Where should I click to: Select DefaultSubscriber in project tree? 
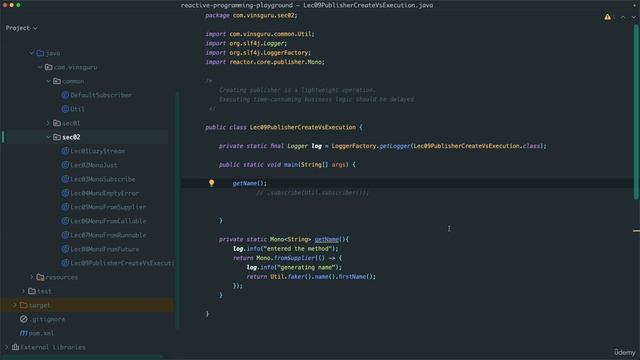coord(101,95)
